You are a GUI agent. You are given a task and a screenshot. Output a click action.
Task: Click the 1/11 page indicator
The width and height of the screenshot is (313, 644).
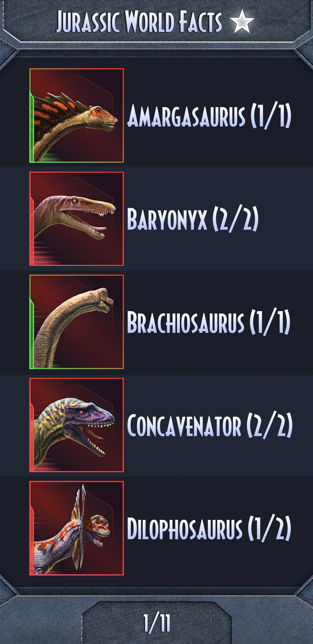click(x=157, y=623)
